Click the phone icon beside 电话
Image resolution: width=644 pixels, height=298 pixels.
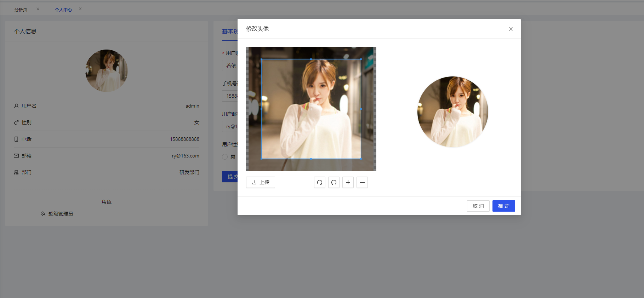pos(16,139)
